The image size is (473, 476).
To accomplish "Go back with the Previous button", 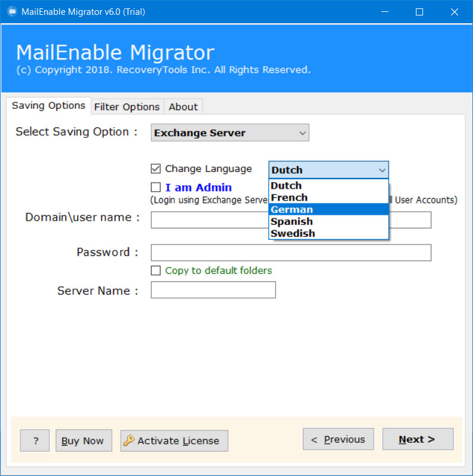I will (338, 439).
